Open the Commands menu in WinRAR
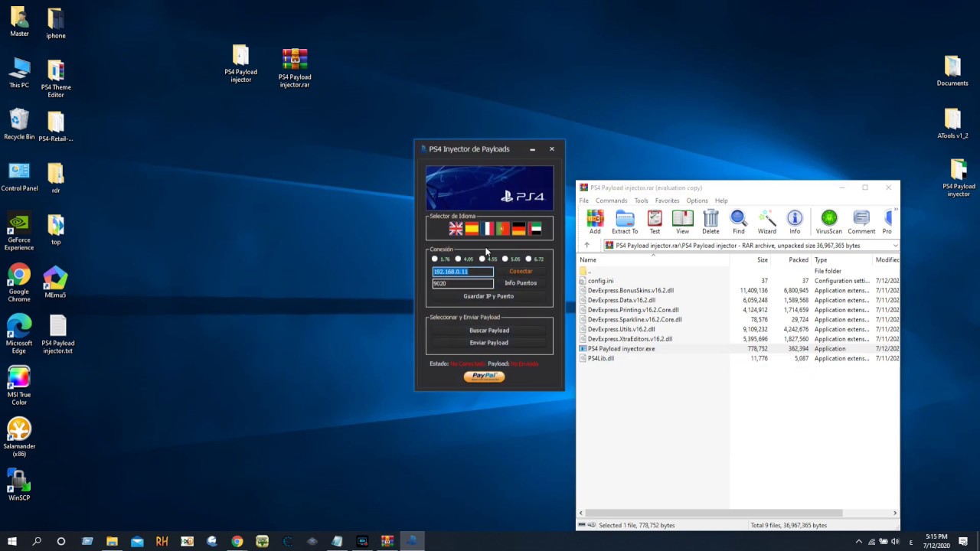980x551 pixels. (612, 201)
